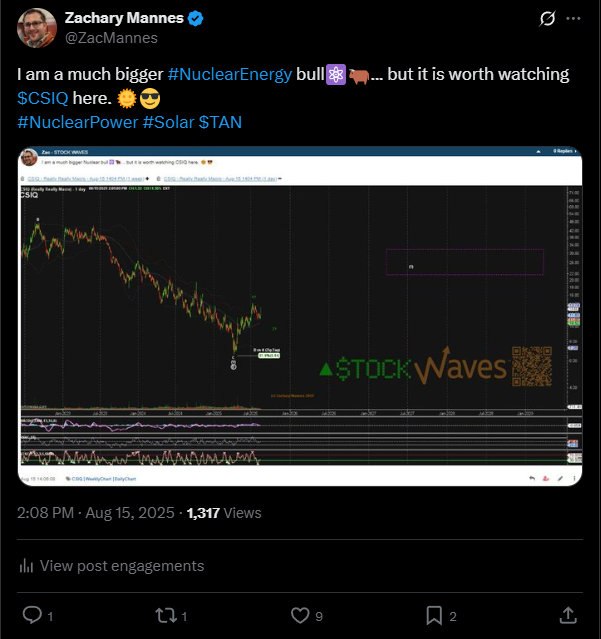Like the post with heart icon
The height and width of the screenshot is (639, 601).
300,615
